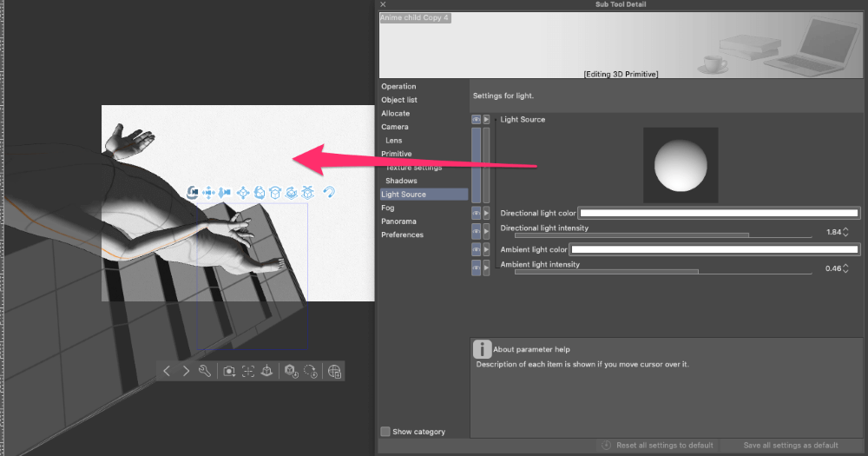Open the Lens category

(393, 140)
